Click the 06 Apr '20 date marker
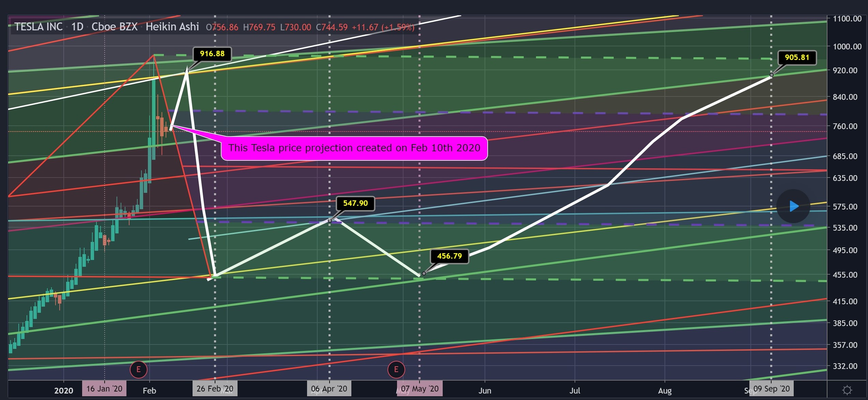Viewport: 868px width, 400px height. [x=329, y=389]
